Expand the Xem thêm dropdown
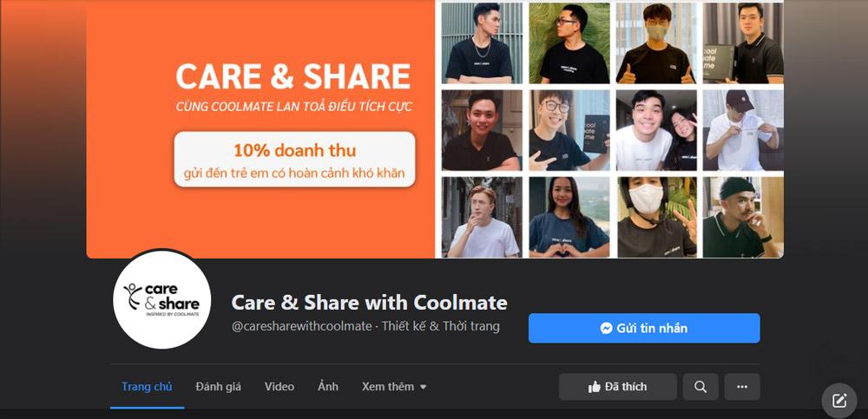This screenshot has height=419, width=868. [394, 387]
